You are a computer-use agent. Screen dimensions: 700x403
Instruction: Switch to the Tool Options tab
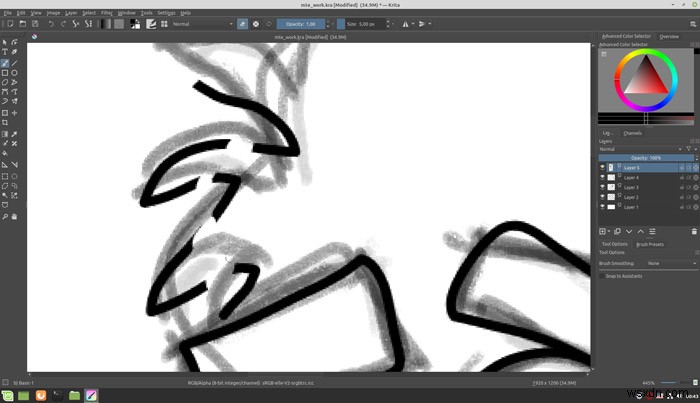tap(615, 244)
